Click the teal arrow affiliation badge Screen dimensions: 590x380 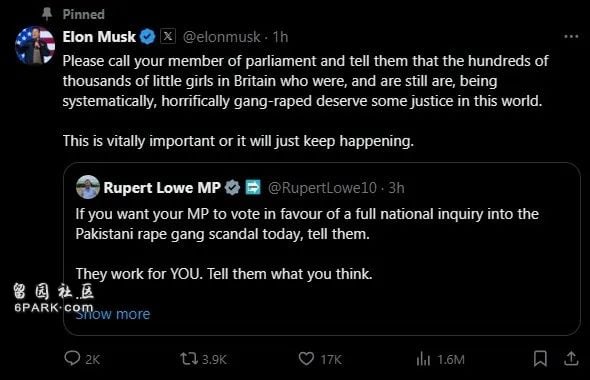coord(253,187)
